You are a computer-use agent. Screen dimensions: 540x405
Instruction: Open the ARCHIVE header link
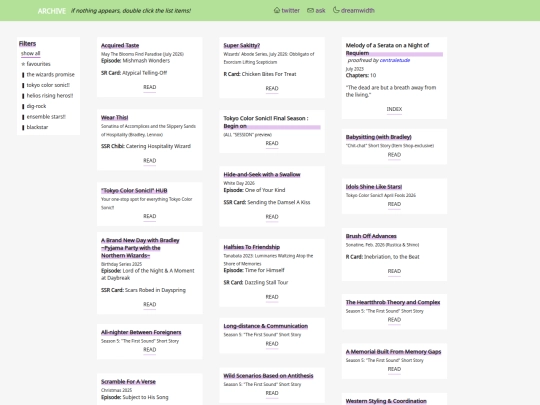[52, 11]
